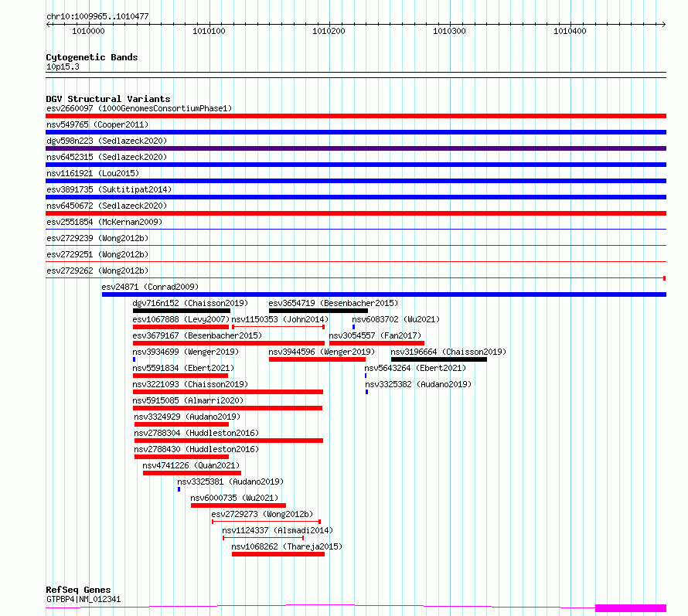
Task: Select nsv6450672 (Sedlazeck2020) label
Action: [x=107, y=206]
